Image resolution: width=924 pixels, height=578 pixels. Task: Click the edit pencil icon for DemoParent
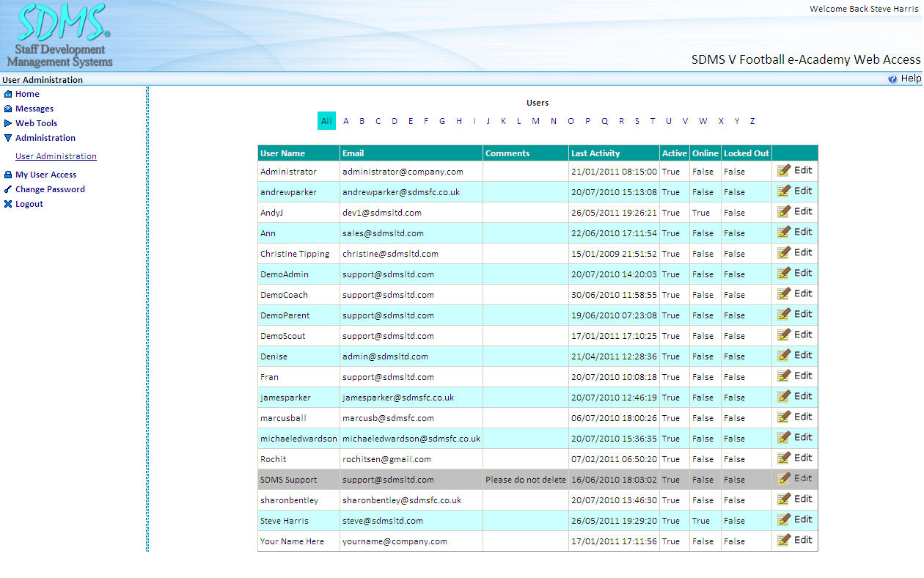tap(784, 314)
